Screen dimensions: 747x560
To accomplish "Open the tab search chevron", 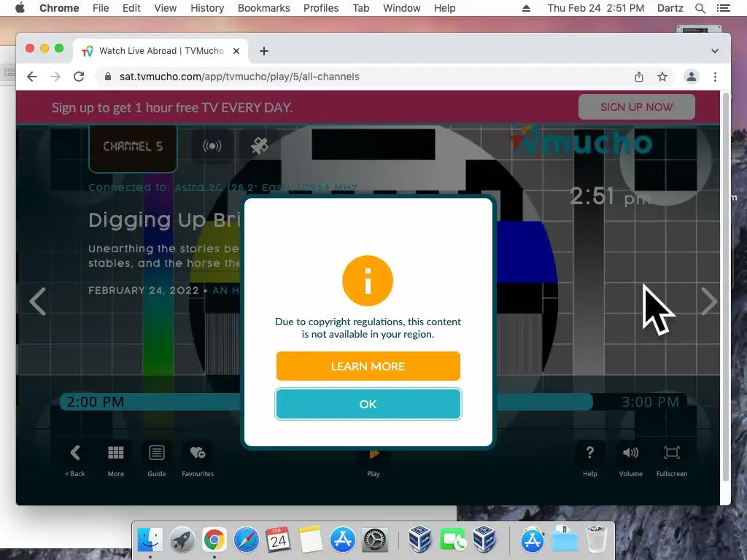I will point(715,51).
